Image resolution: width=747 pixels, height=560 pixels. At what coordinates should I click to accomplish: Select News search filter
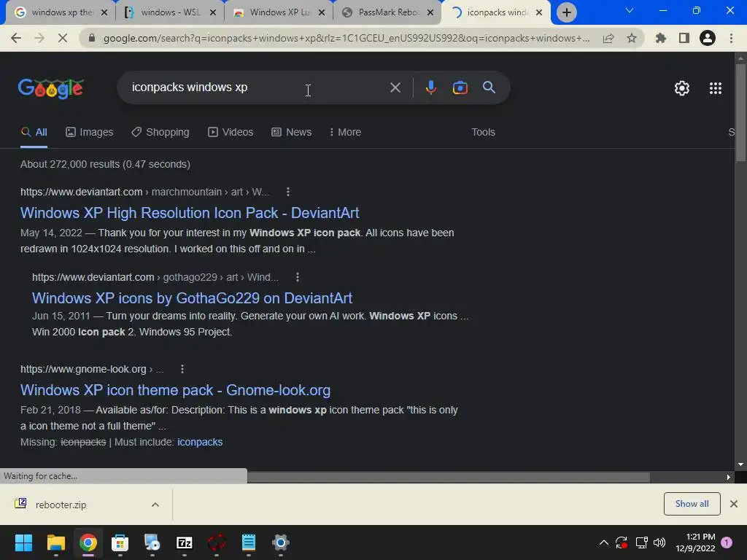(x=292, y=133)
